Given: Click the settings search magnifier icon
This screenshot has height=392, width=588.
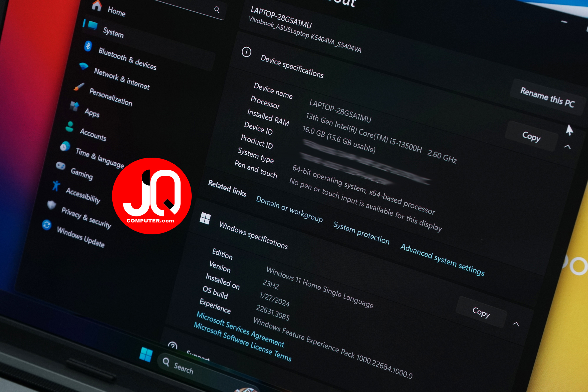Looking at the screenshot, I should pos(217,10).
